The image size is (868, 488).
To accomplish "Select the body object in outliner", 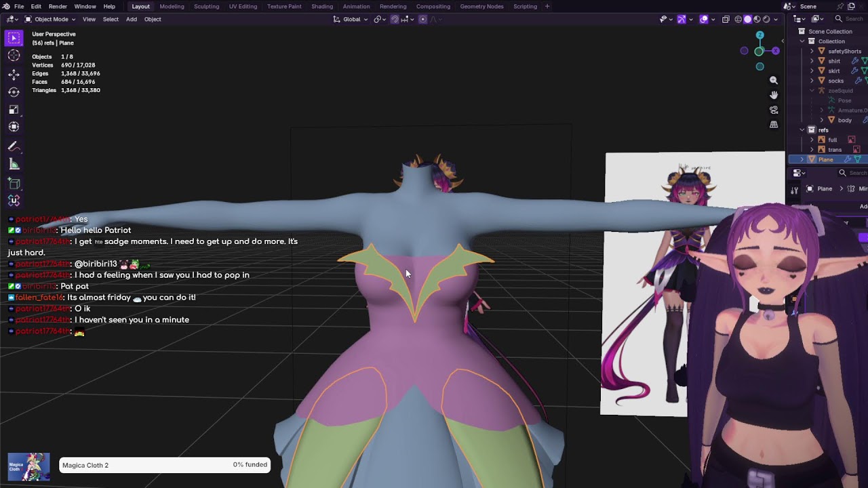I will coord(844,120).
